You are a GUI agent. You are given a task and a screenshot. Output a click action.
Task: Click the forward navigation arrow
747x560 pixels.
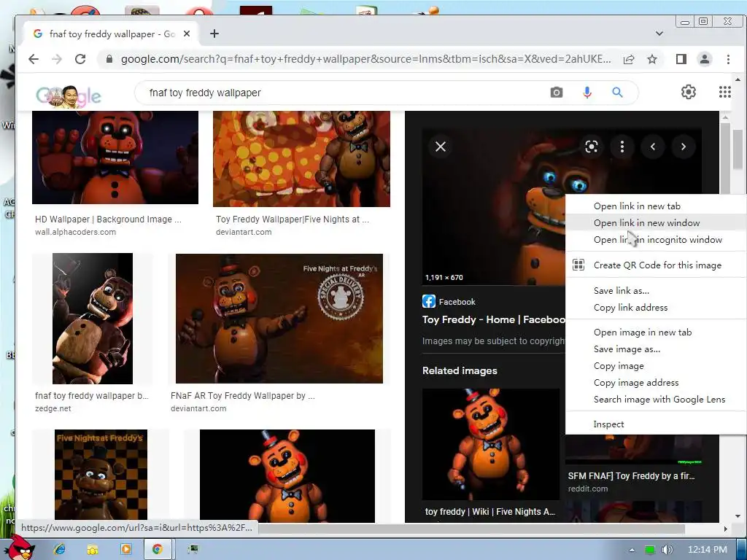(57, 59)
